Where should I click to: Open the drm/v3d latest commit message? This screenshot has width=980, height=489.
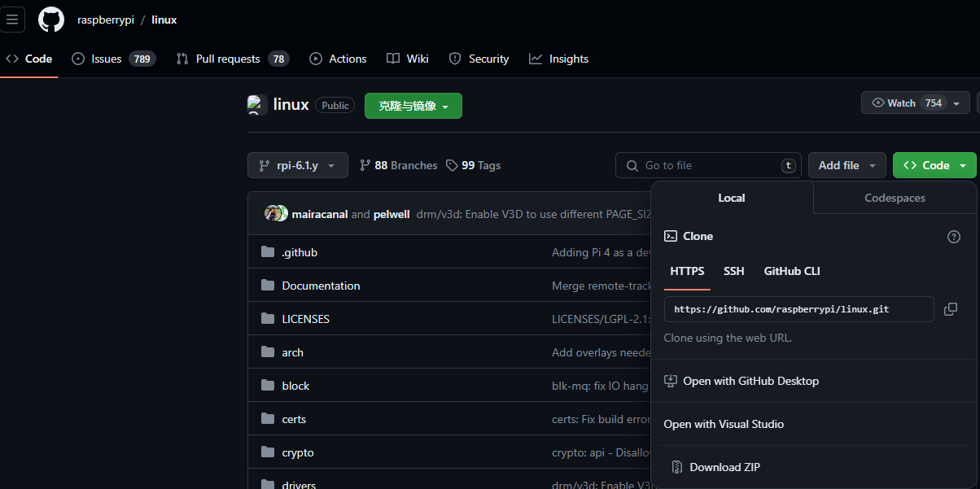pyautogui.click(x=534, y=214)
